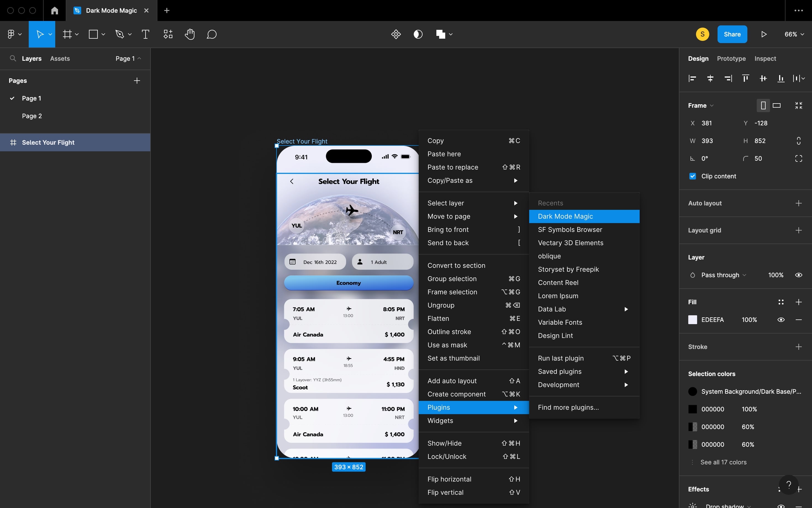Select the Text tool
812x508 pixels.
145,34
